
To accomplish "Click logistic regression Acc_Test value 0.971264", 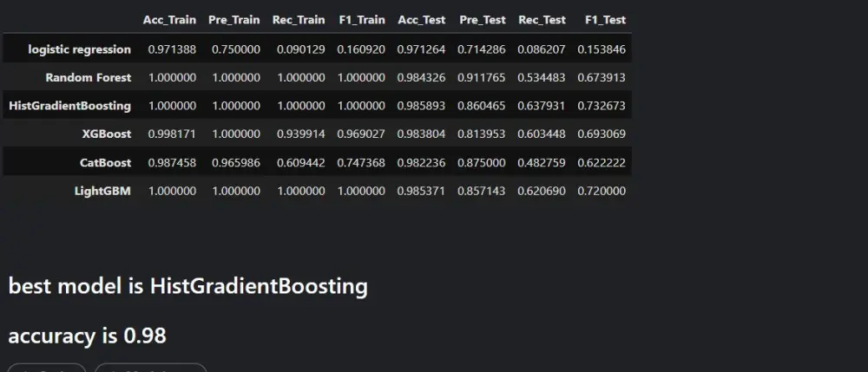I will pyautogui.click(x=421, y=49).
